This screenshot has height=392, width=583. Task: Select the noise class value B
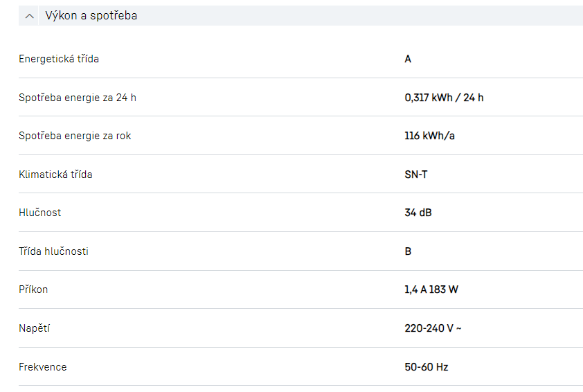coord(408,251)
